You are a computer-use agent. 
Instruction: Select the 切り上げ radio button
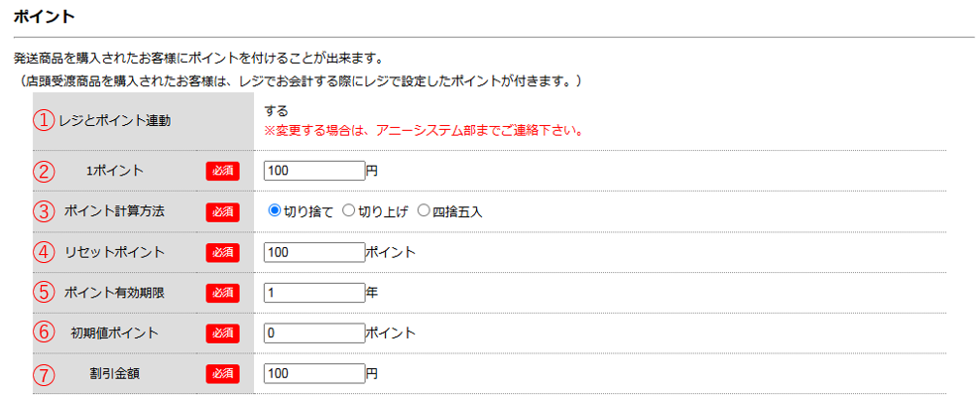tap(348, 211)
